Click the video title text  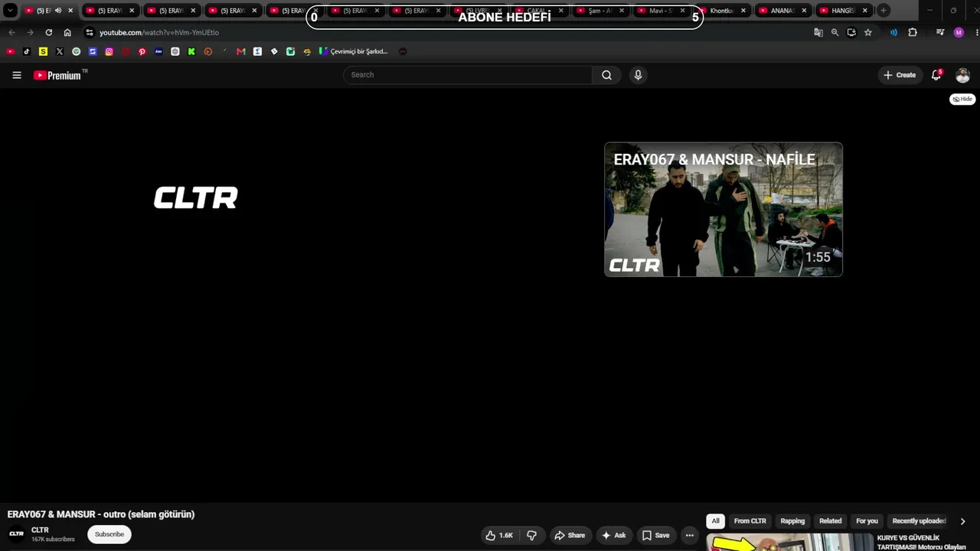point(101,514)
